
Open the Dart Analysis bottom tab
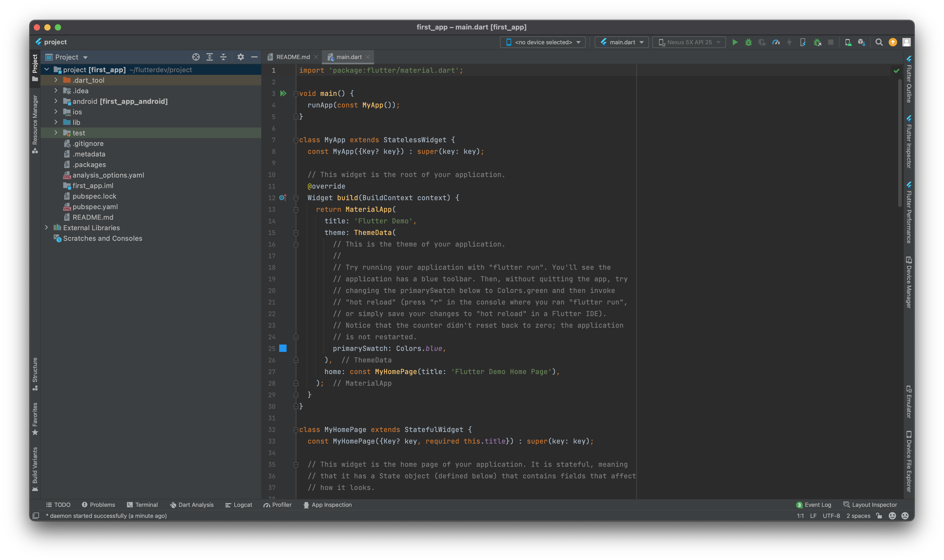pyautogui.click(x=192, y=505)
